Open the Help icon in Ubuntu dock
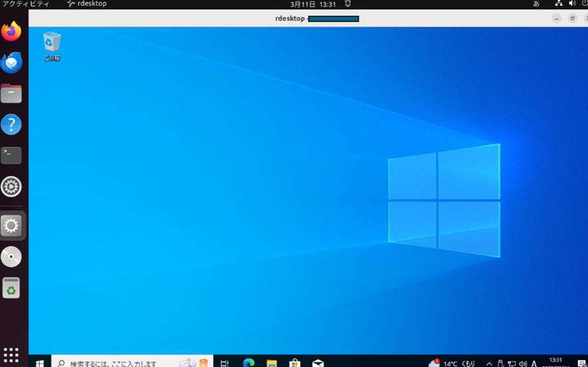Screen dimensions: 588x367 tap(11, 124)
